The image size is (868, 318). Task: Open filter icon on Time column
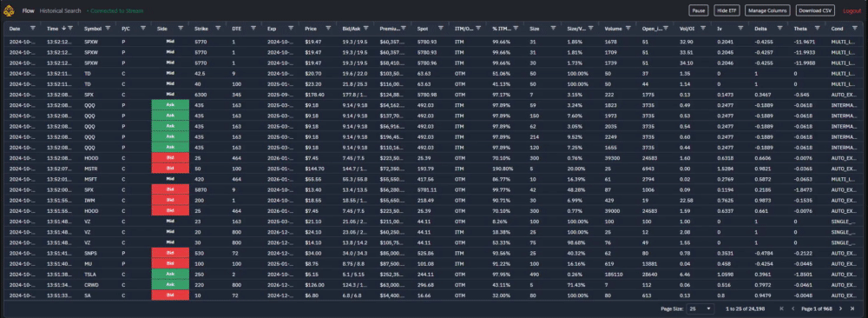click(x=70, y=28)
